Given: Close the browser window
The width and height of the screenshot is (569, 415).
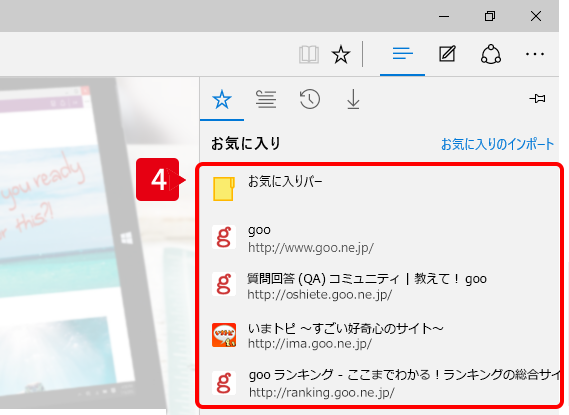Looking at the screenshot, I should [536, 16].
